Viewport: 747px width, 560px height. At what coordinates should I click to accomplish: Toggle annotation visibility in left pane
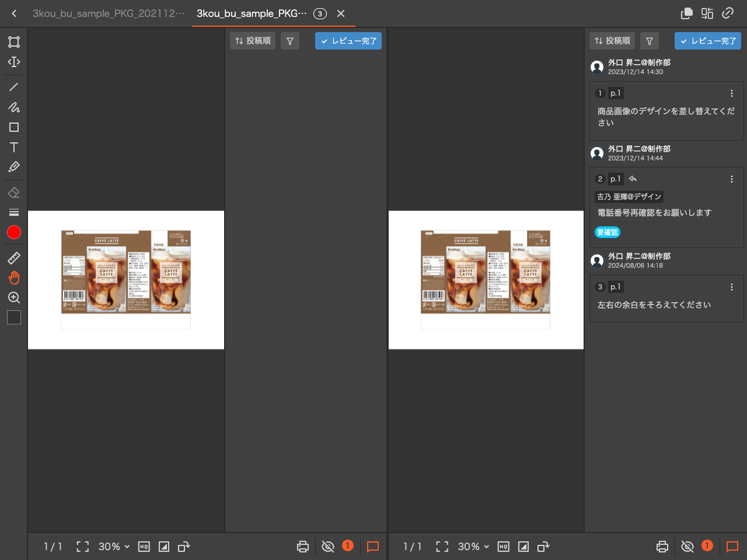(328, 547)
